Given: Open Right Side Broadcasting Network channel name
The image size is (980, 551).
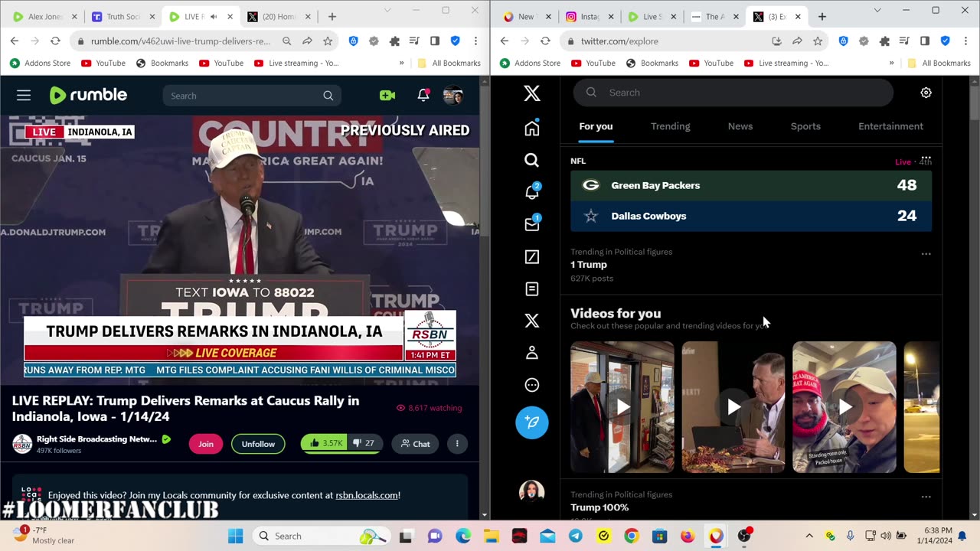Looking at the screenshot, I should (x=96, y=439).
